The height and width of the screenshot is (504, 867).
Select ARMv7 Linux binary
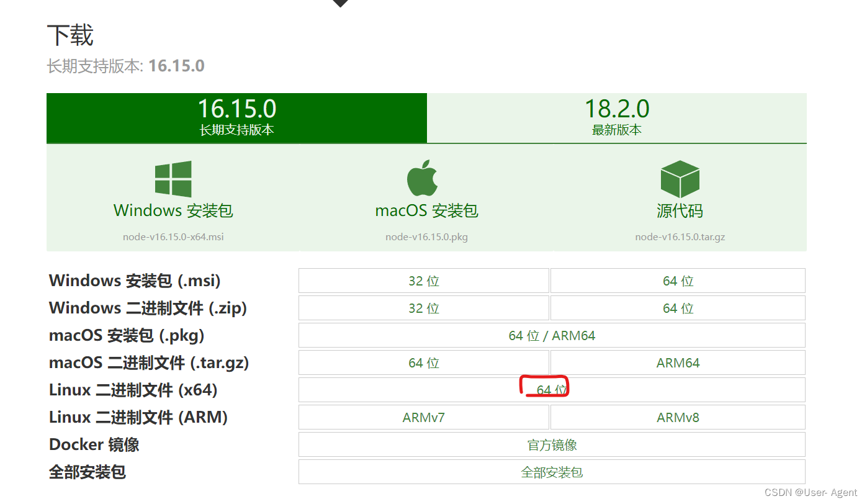click(424, 417)
